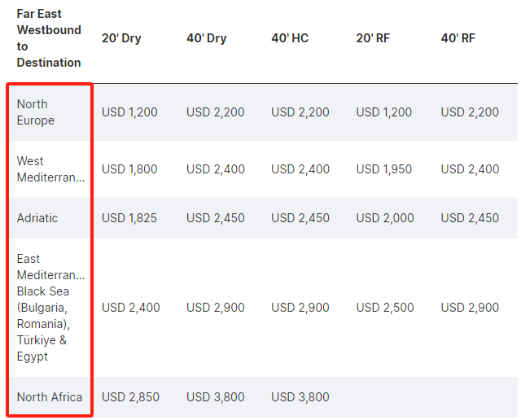Click USD 2,400 East Mediterranean 20' Dry rate
The height and width of the screenshot is (420, 521).
pos(131,308)
